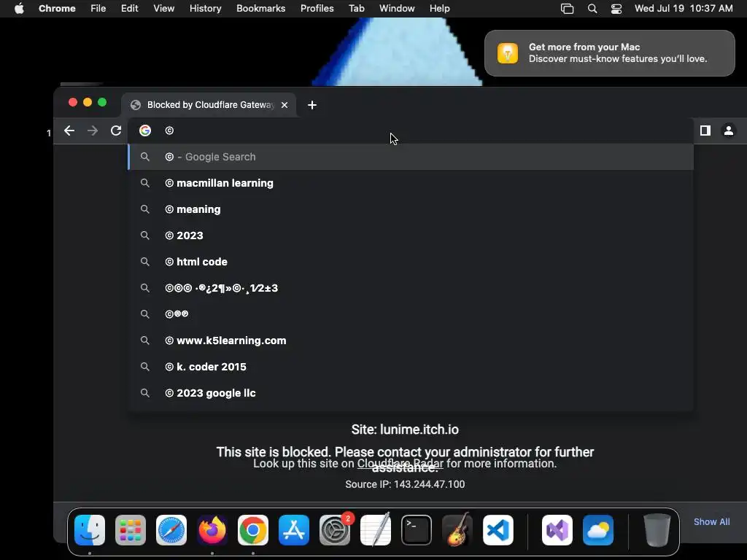Open Launchpad from the Dock

pyautogui.click(x=131, y=530)
